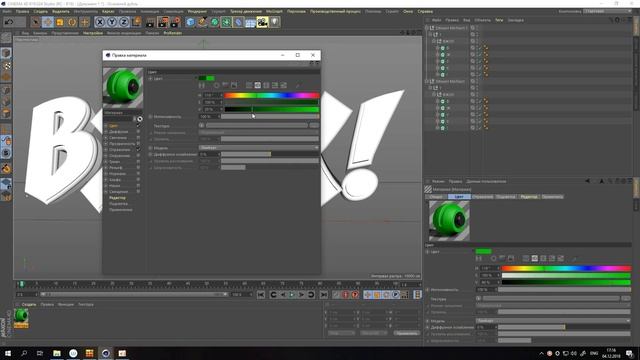Switch to the Отражение tab in the Attribute Manager
640x360 pixels.
coord(482,197)
